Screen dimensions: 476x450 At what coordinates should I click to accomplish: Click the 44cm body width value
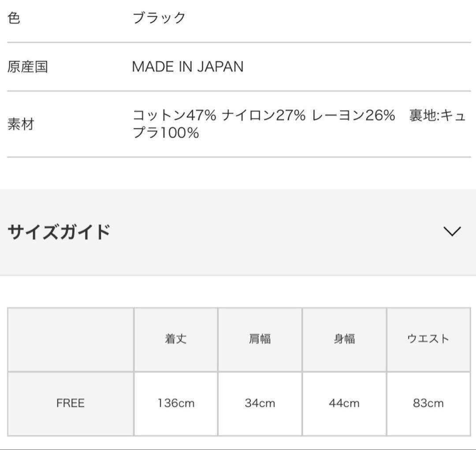point(344,403)
